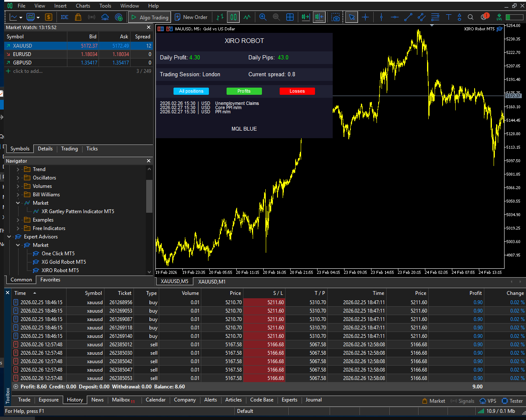Open the Tester button in the Toolbox bar
This screenshot has width=526, height=420.
[x=513, y=401]
